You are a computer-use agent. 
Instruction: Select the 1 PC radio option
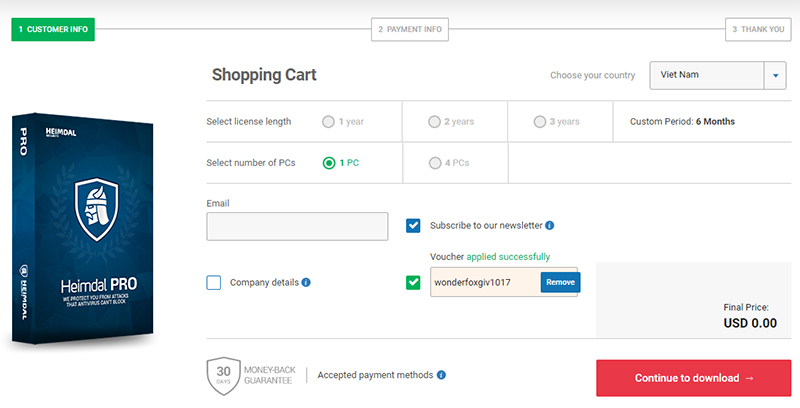click(328, 162)
